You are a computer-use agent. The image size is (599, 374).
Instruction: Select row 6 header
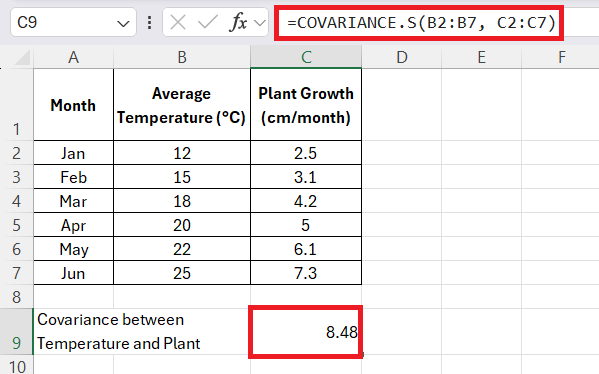click(x=16, y=249)
